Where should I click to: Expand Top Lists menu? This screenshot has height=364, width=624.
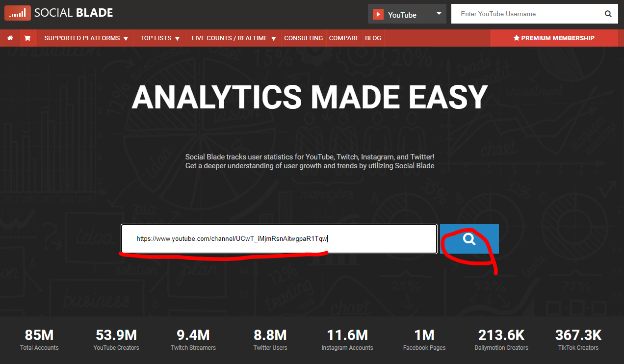pos(160,38)
